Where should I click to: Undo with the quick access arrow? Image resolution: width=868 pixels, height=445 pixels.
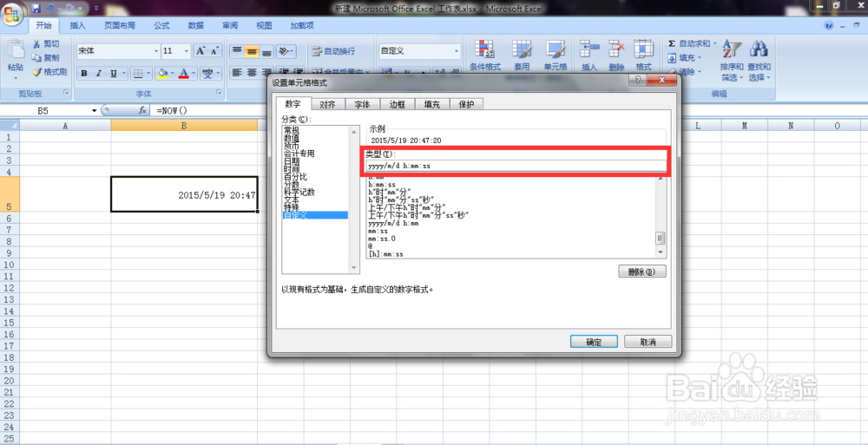pos(50,9)
